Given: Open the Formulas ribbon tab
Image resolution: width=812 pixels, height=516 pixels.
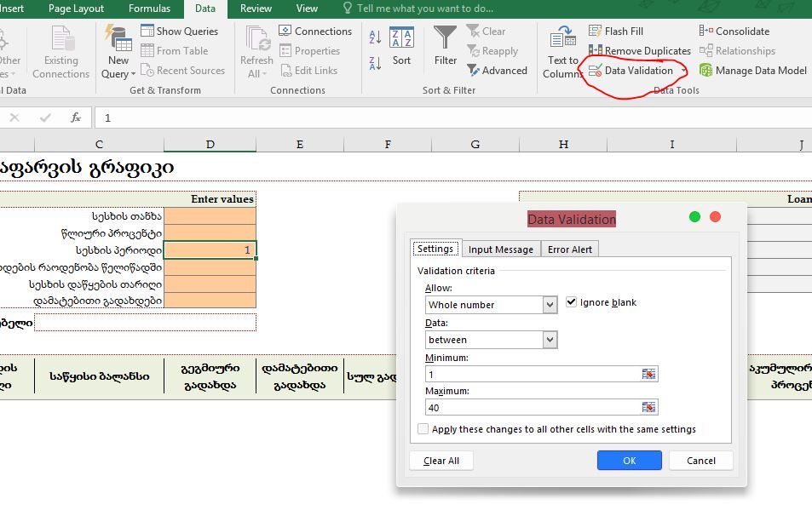Looking at the screenshot, I should coord(149,9).
